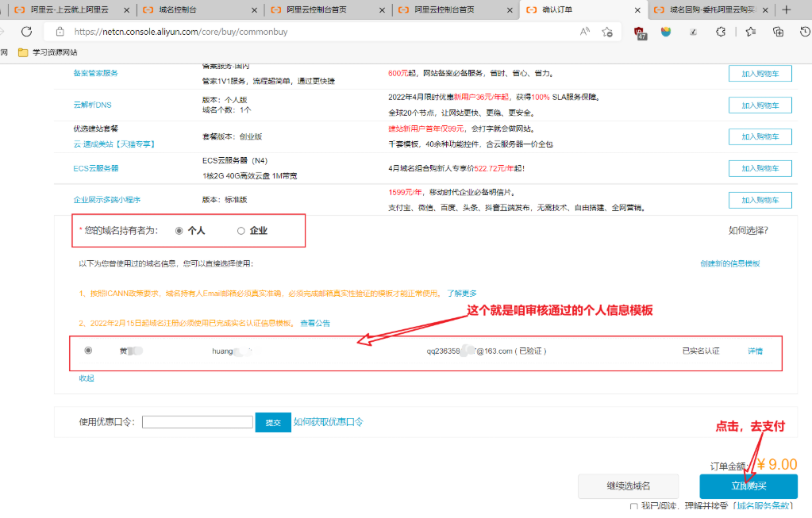Select 个人 as domain holder type
812x518 pixels.
pyautogui.click(x=179, y=231)
